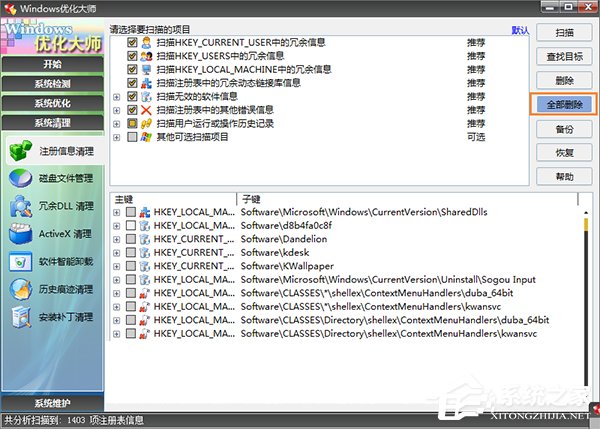Viewport: 600px width, 429px height.
Task: Expand 扫描无效的软件信息 tree node
Action: click(x=117, y=97)
